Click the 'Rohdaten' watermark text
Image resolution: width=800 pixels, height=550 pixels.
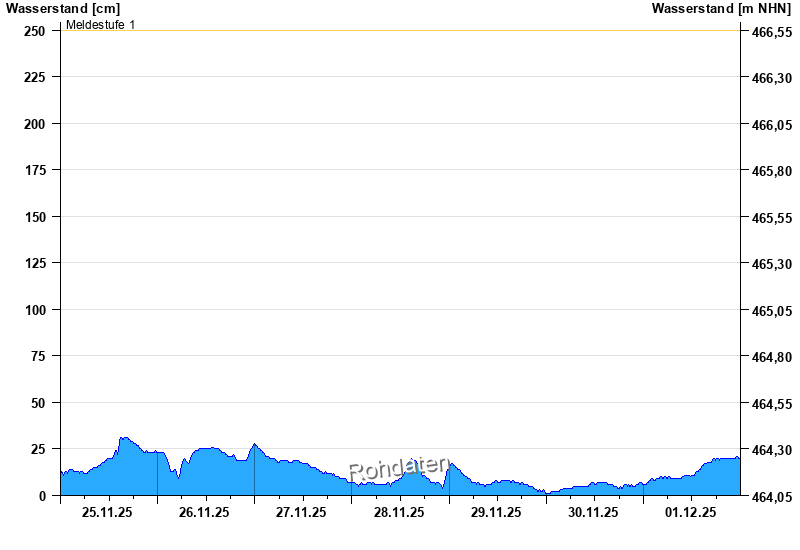[x=398, y=467]
